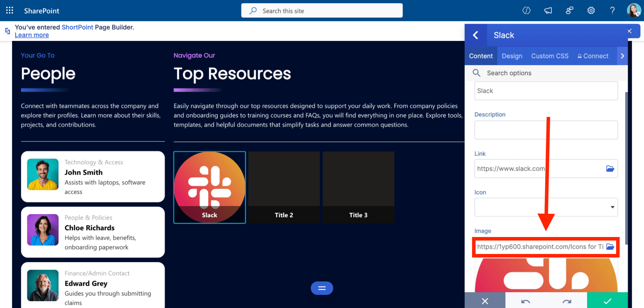Open the Learn more link
This screenshot has height=308, width=644.
32,35
